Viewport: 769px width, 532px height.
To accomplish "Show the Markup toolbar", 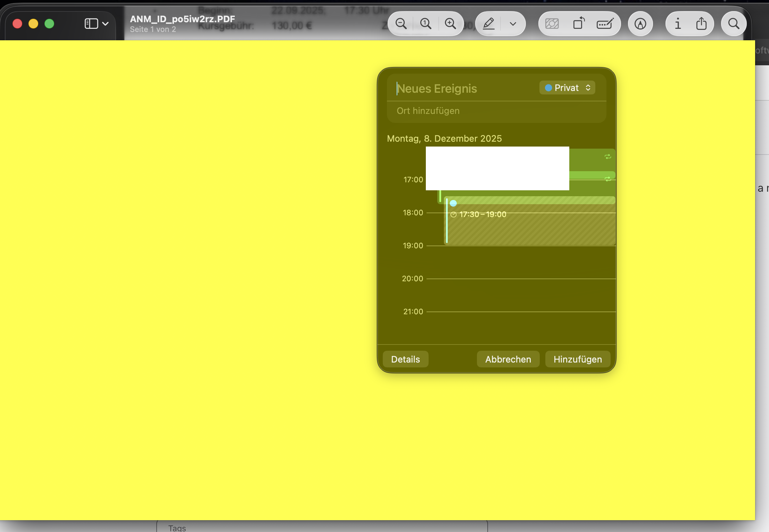I will coord(640,24).
